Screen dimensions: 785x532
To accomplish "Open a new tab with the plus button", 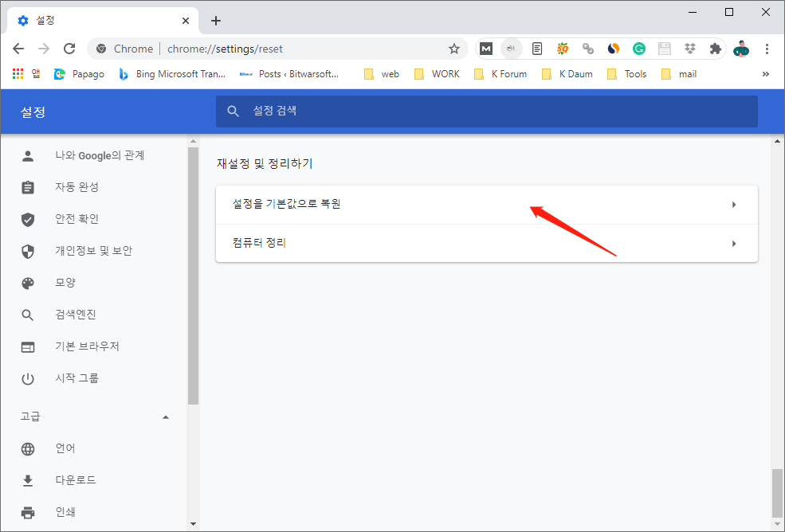I will [216, 21].
